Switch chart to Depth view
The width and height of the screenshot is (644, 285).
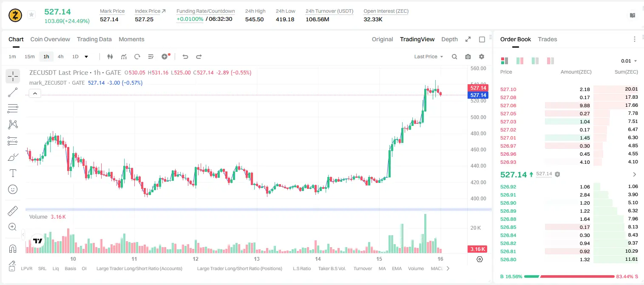coord(449,39)
